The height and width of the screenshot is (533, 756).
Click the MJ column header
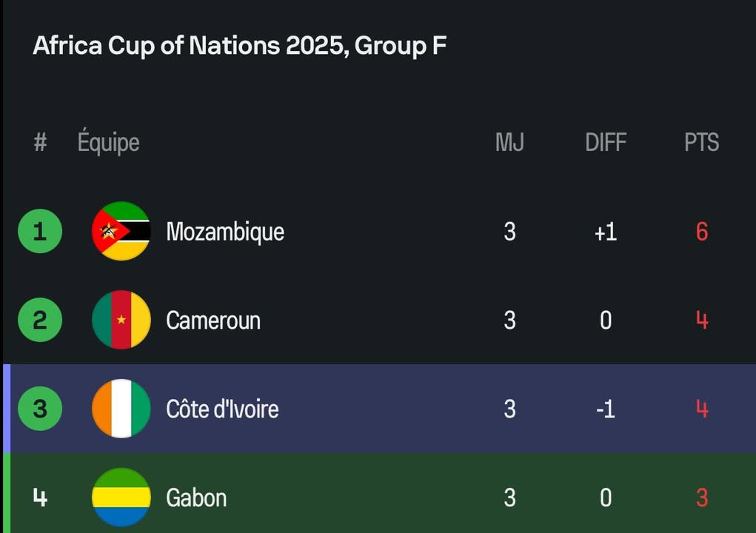click(x=509, y=142)
